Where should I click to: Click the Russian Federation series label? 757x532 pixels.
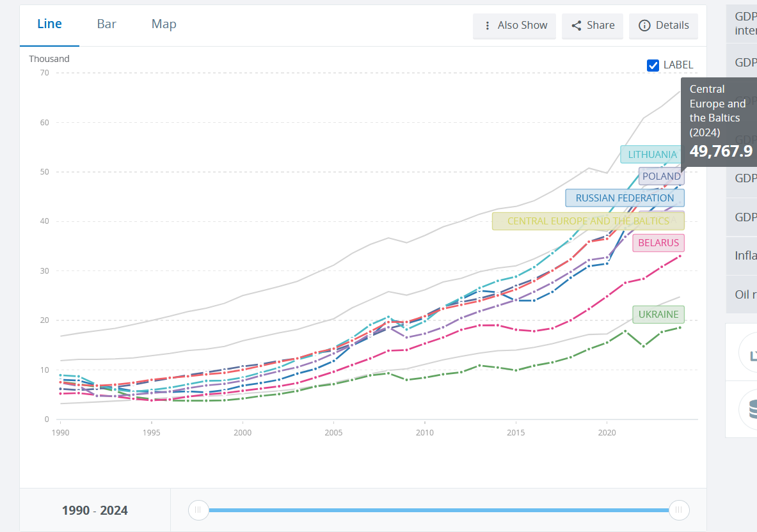(625, 198)
